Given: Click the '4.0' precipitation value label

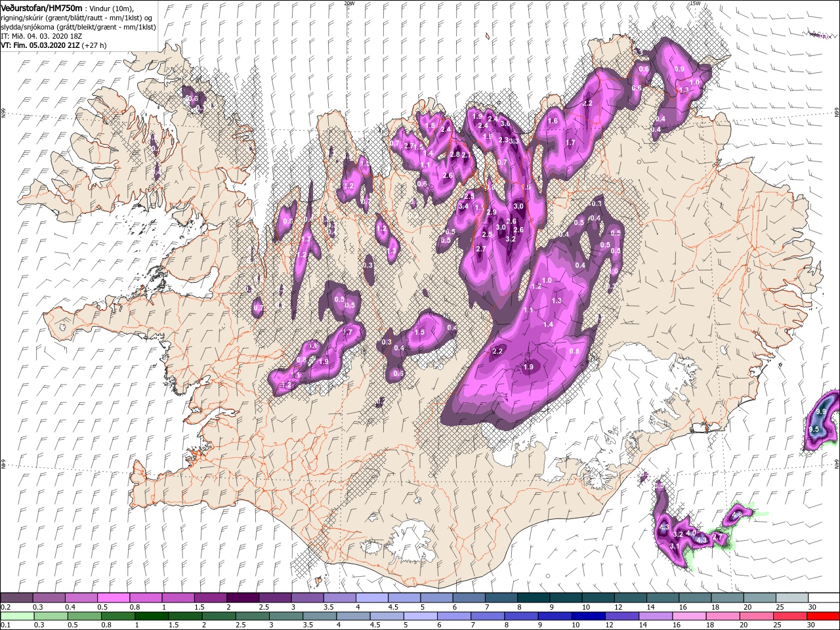Looking at the screenshot, I should 690,534.
